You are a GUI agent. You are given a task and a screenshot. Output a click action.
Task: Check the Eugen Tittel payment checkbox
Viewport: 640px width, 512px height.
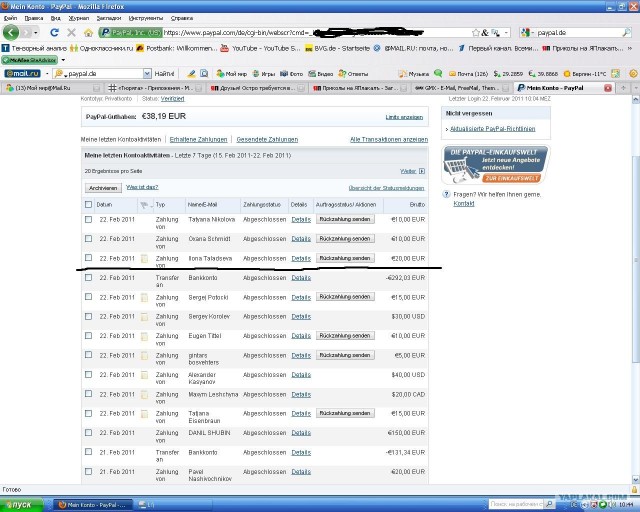[88, 335]
